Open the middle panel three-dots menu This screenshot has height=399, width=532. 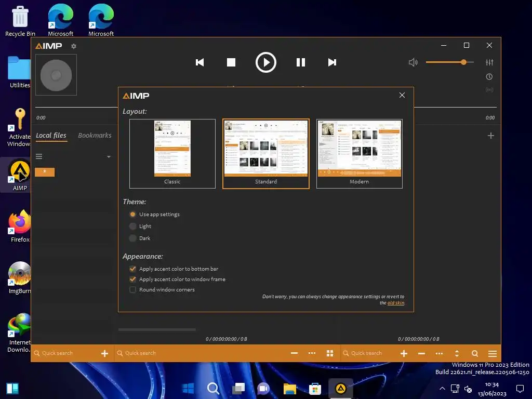(312, 353)
